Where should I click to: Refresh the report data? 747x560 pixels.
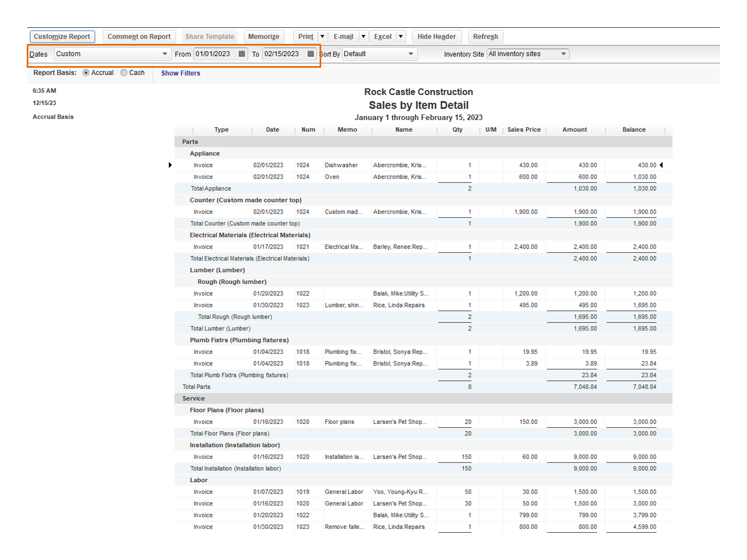(485, 36)
